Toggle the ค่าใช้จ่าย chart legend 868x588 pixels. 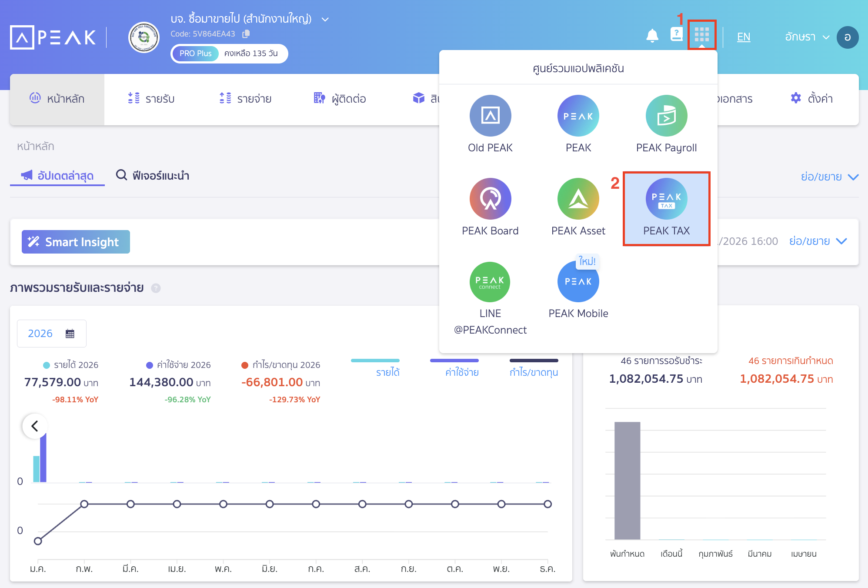(x=462, y=372)
